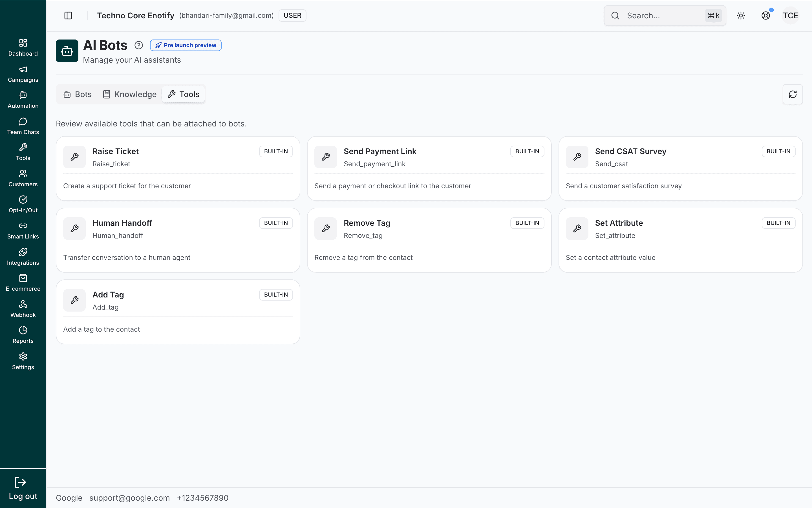Open the Webhook section
This screenshot has height=508, width=812.
tap(23, 309)
